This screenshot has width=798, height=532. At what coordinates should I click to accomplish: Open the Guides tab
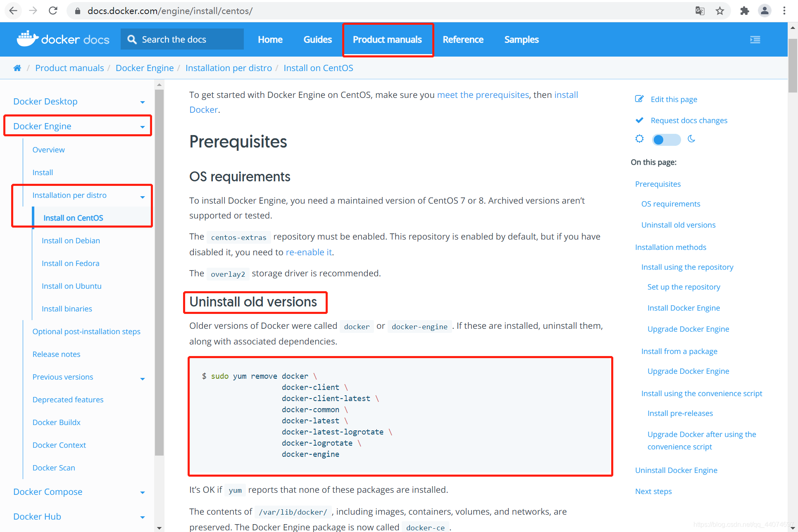(317, 40)
